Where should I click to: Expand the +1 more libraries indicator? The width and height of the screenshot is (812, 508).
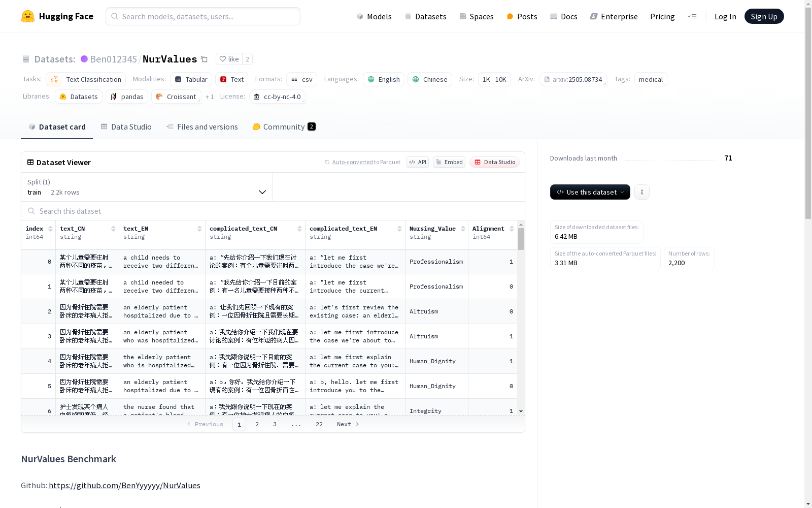click(x=210, y=97)
